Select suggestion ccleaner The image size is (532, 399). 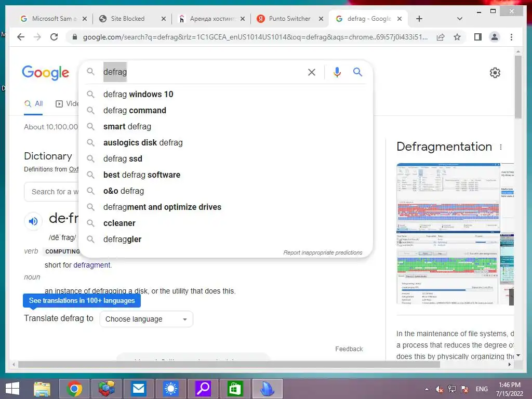[225, 223]
